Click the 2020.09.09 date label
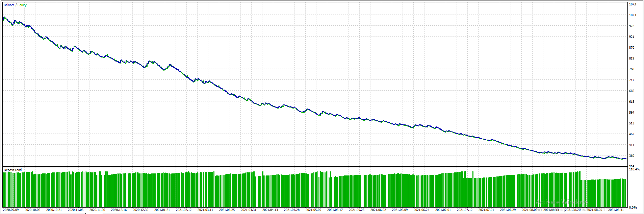 (x=11, y=210)
